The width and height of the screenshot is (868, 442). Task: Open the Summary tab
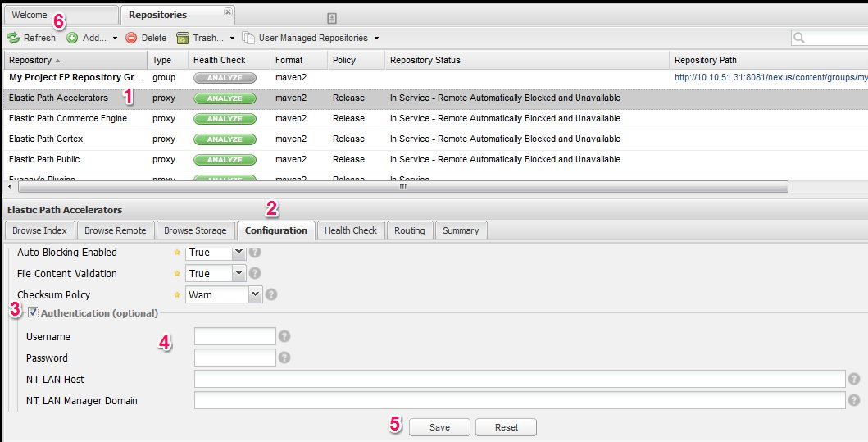pyautogui.click(x=461, y=230)
